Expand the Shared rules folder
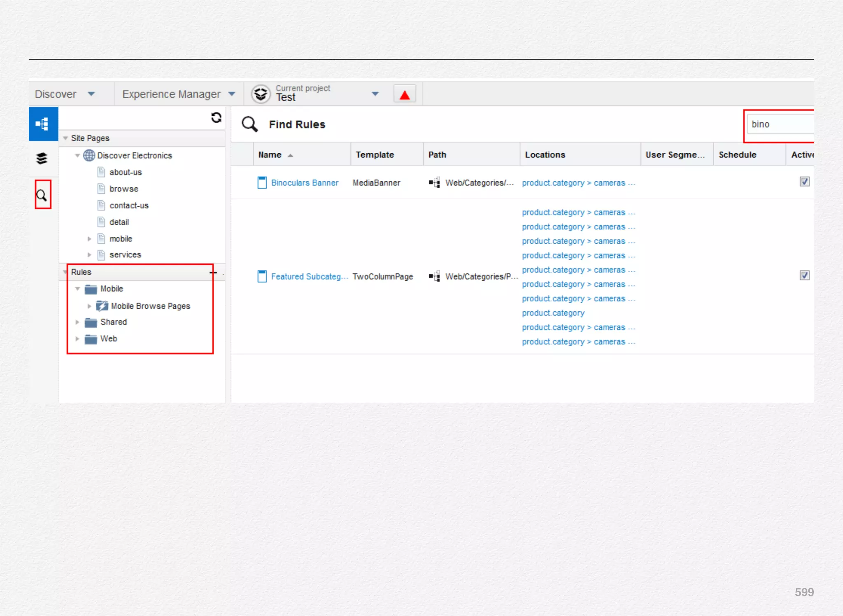This screenshot has height=616, width=843. point(77,322)
